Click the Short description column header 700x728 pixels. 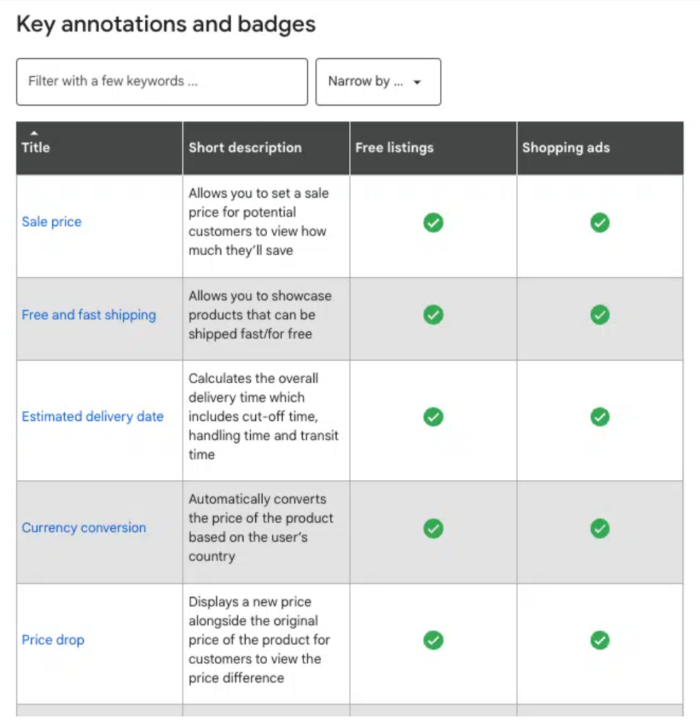point(245,148)
